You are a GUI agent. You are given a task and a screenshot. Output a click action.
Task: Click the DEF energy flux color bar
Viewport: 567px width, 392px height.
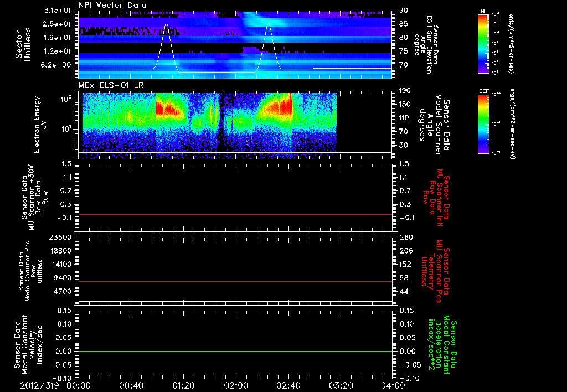click(x=483, y=123)
